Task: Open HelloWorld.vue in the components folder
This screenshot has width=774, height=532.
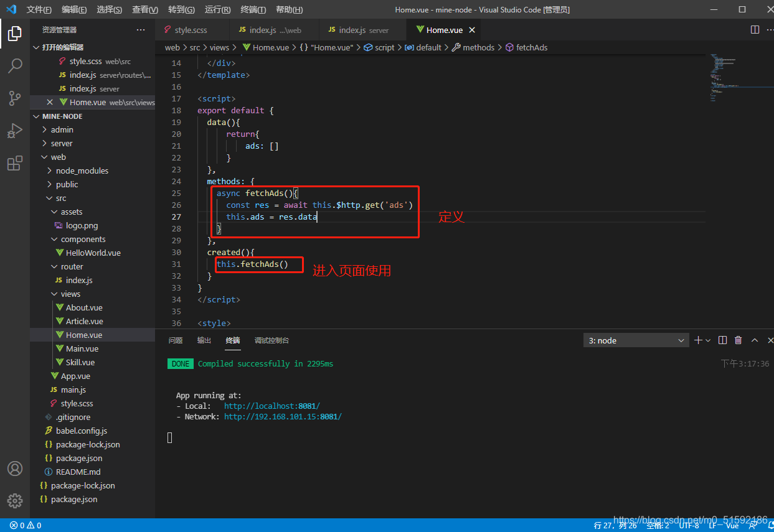Action: click(92, 253)
